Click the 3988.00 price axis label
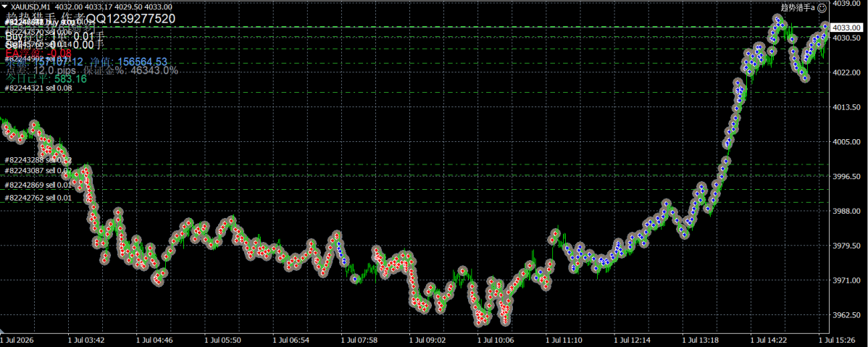Viewport: 868px width, 347px height. (846, 211)
